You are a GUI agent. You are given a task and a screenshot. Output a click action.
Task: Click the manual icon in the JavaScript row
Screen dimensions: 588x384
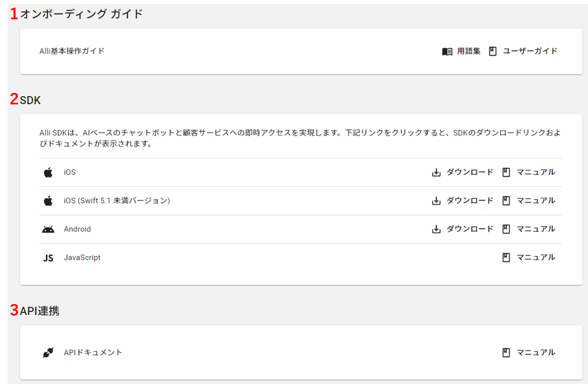pos(506,258)
